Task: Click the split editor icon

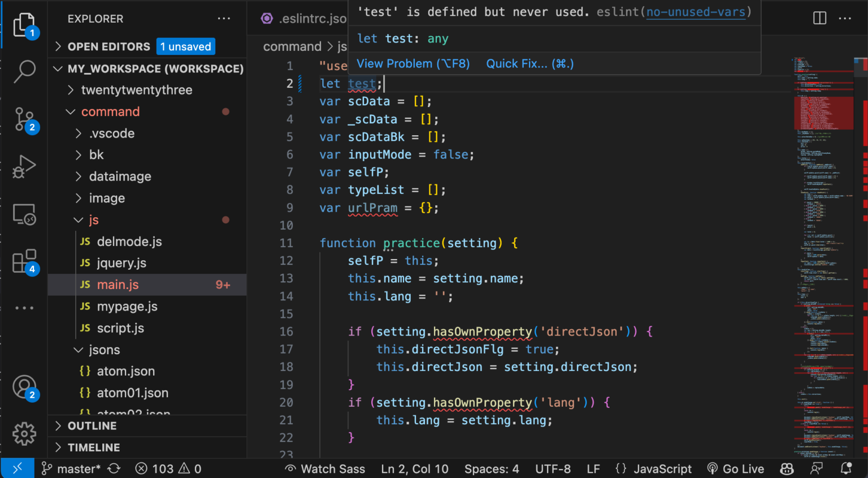Action: 820,18
